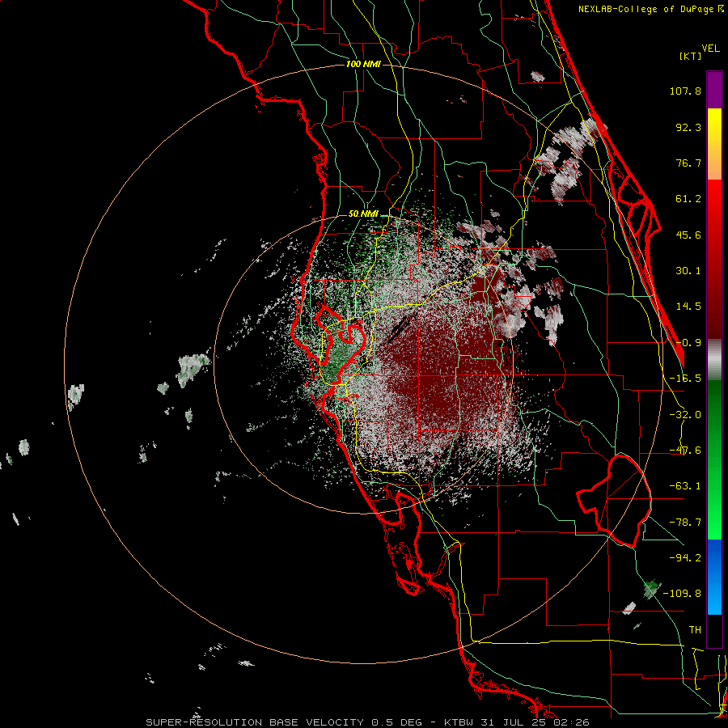Image resolution: width=728 pixels, height=728 pixels.
Task: Click the TH threshold label
Action: (x=695, y=630)
